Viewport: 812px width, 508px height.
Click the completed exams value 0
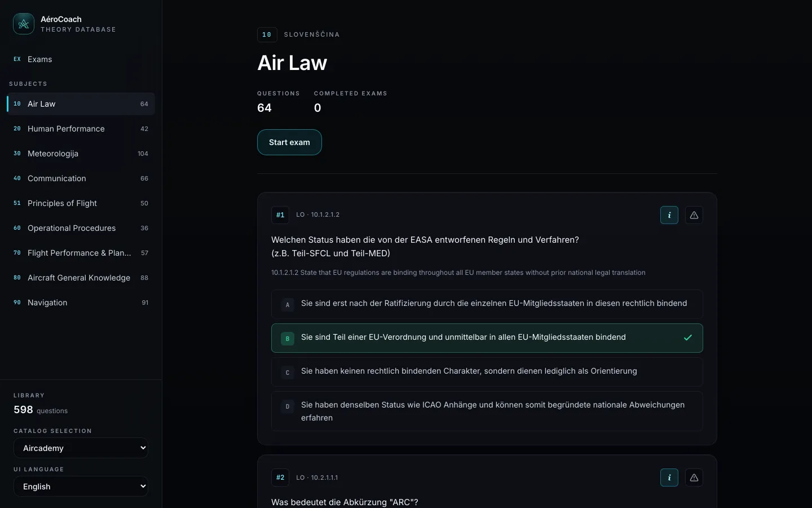(x=317, y=108)
